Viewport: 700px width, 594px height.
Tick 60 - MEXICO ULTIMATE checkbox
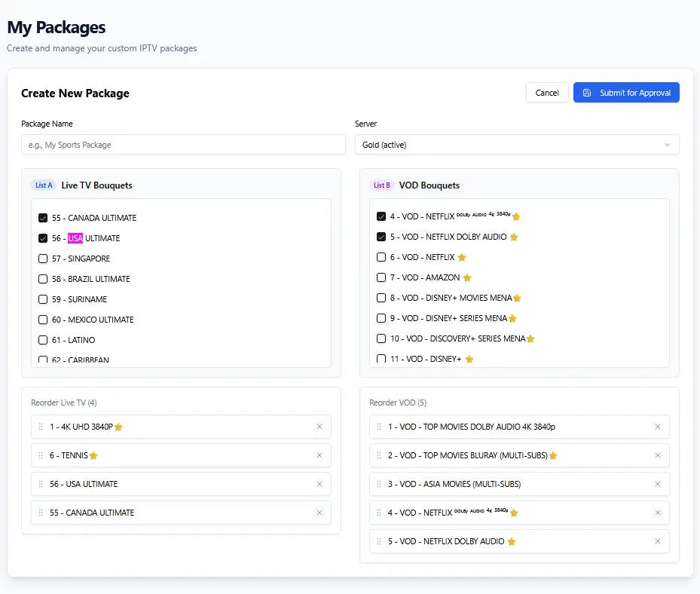[x=43, y=320]
